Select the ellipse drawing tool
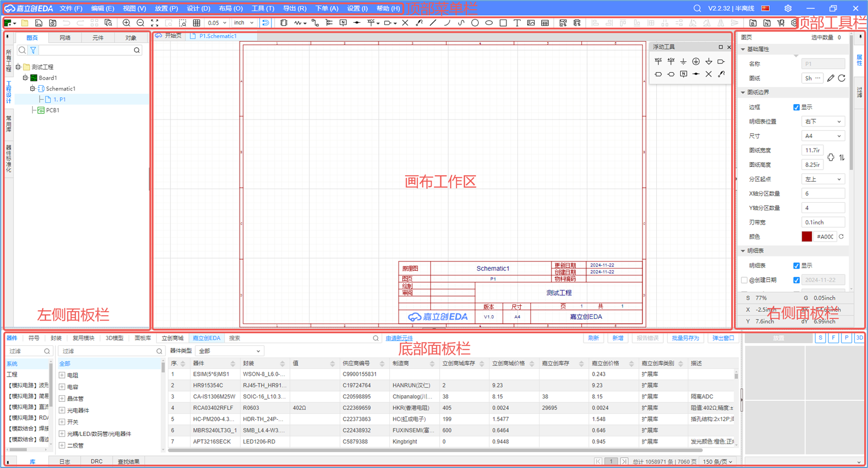Image resolution: width=868 pixels, height=468 pixels. coord(489,23)
